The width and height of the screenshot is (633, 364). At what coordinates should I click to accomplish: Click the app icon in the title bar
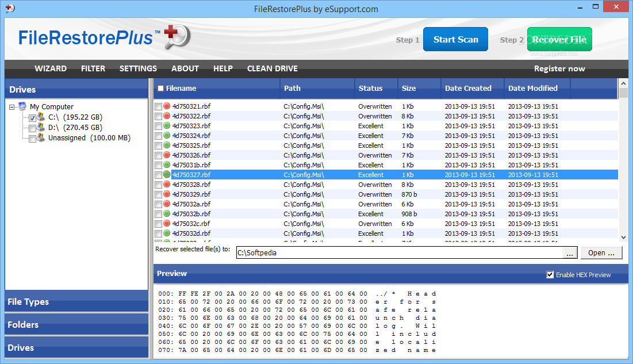(x=10, y=8)
